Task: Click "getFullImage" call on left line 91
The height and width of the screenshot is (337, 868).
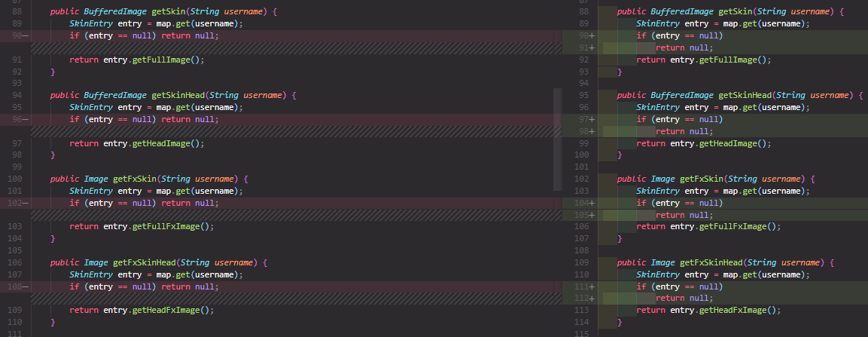Action: (161, 60)
